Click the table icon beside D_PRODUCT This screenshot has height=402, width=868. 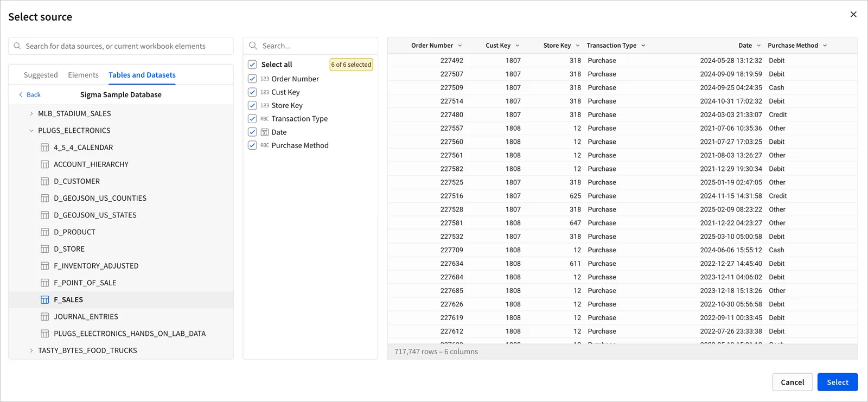45,232
